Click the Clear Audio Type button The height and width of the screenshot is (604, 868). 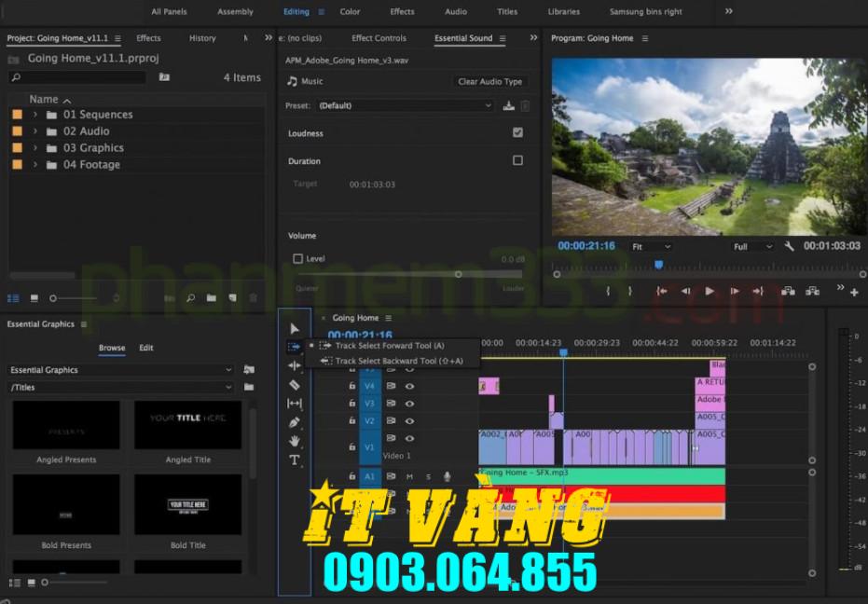(x=489, y=81)
